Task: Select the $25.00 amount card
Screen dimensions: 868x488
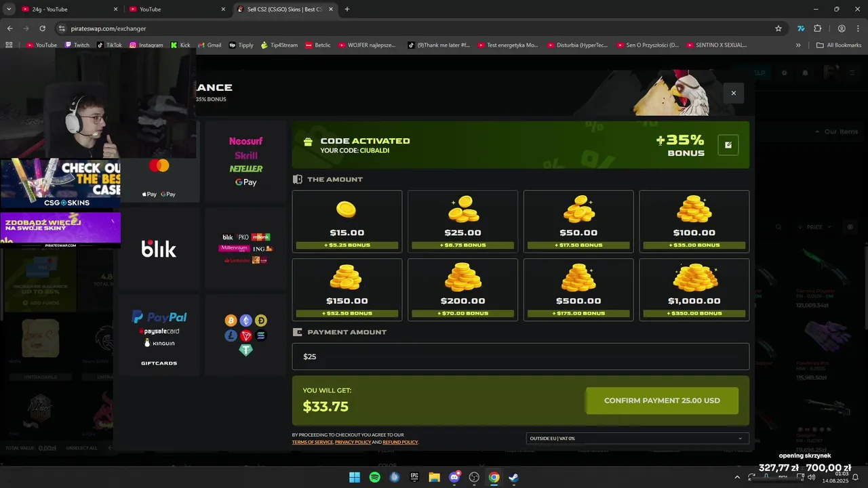Action: point(462,222)
